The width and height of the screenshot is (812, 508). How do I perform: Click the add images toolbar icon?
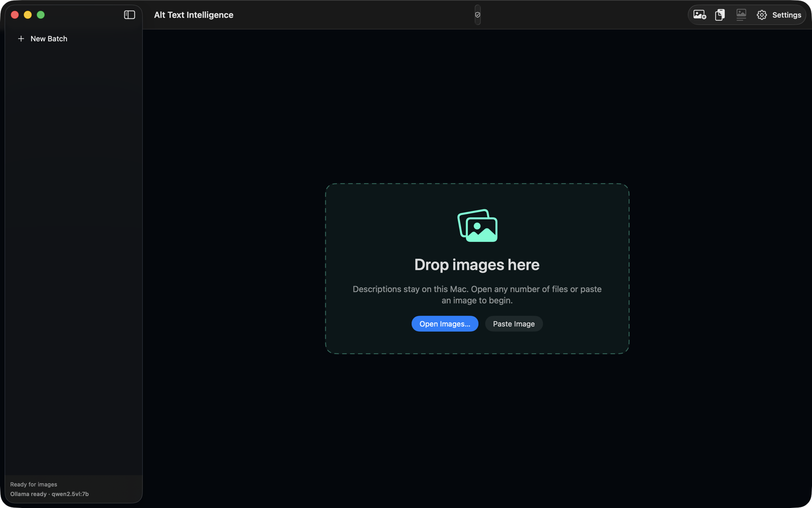[700, 15]
